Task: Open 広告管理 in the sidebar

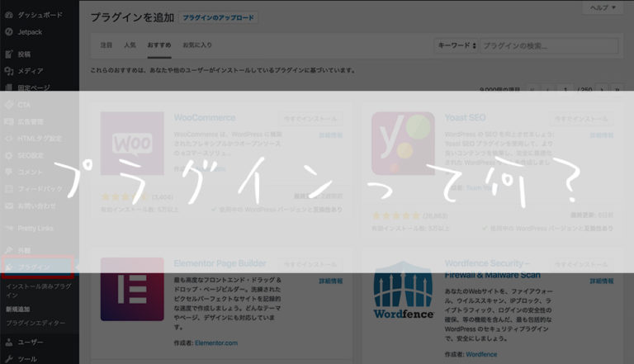Action: point(31,121)
